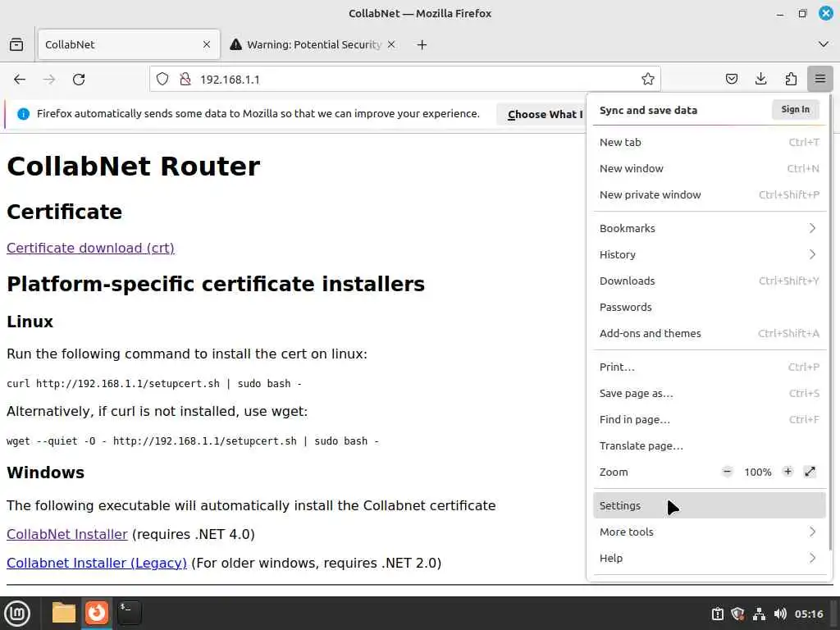
Task: Click the info icon in notification bar
Action: click(23, 113)
